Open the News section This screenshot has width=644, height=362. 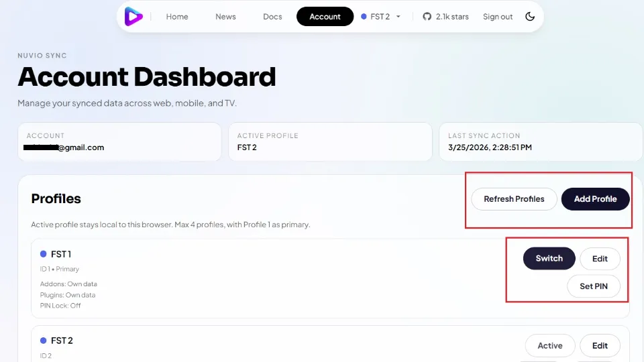(x=225, y=17)
